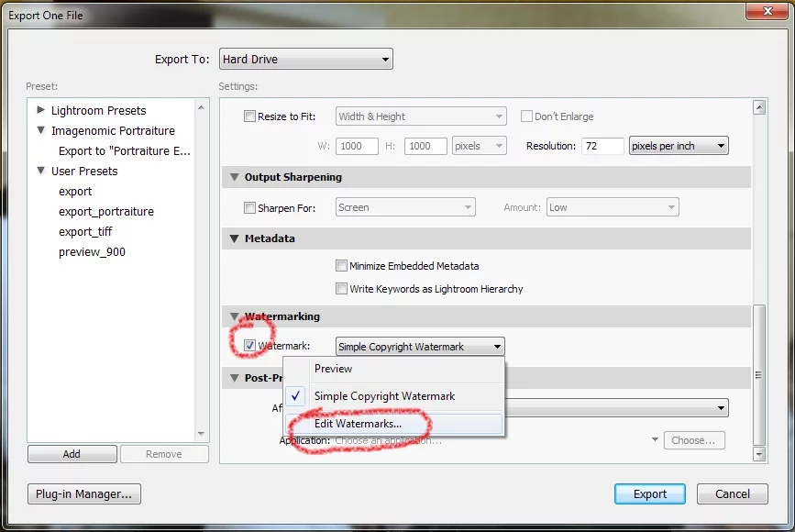Select the export preset
This screenshot has width=795, height=532.
pyautogui.click(x=75, y=192)
